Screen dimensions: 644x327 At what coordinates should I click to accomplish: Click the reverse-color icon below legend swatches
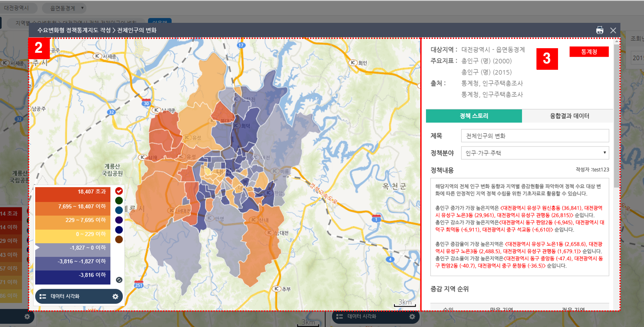(119, 280)
